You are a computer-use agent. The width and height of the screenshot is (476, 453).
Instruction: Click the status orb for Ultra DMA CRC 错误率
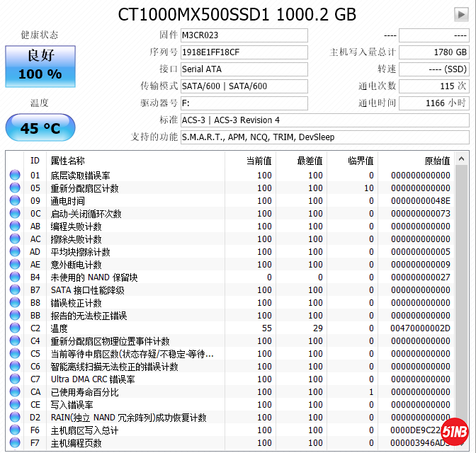(x=15, y=379)
